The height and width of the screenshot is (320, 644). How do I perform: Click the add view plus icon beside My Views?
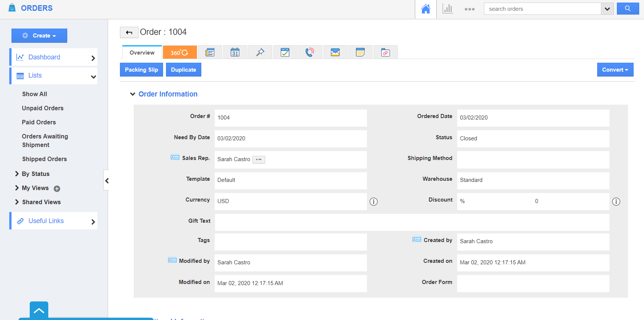pyautogui.click(x=57, y=189)
